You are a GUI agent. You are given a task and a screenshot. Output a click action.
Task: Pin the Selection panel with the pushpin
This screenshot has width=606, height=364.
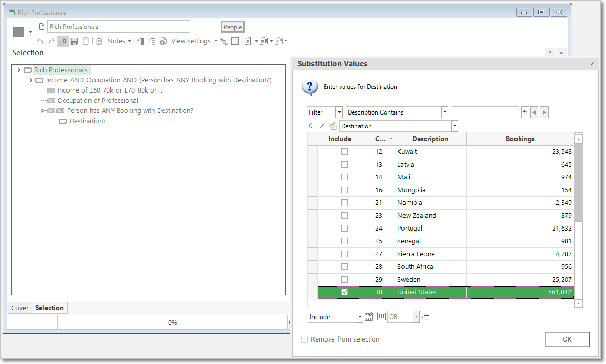point(550,53)
